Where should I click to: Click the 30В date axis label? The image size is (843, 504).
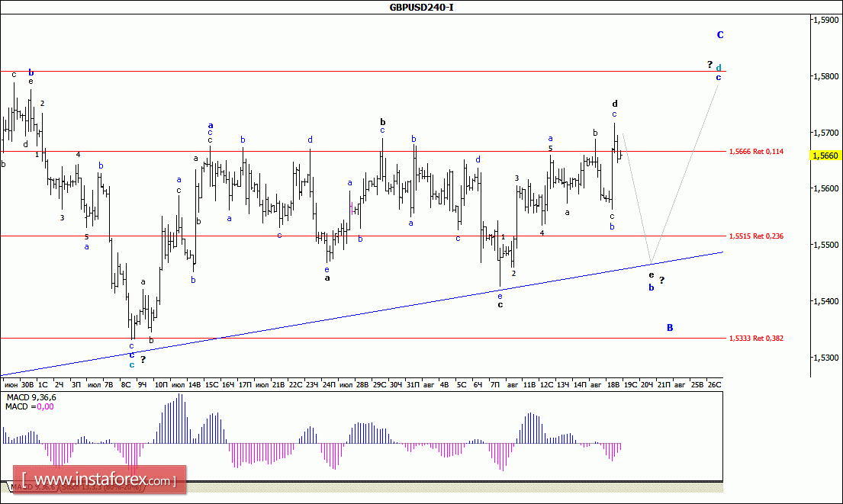(27, 385)
